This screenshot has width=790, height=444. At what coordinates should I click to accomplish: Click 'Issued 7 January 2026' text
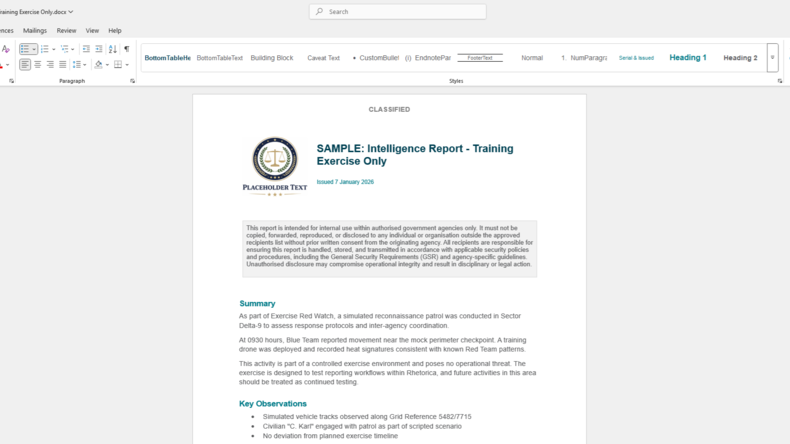pyautogui.click(x=345, y=182)
